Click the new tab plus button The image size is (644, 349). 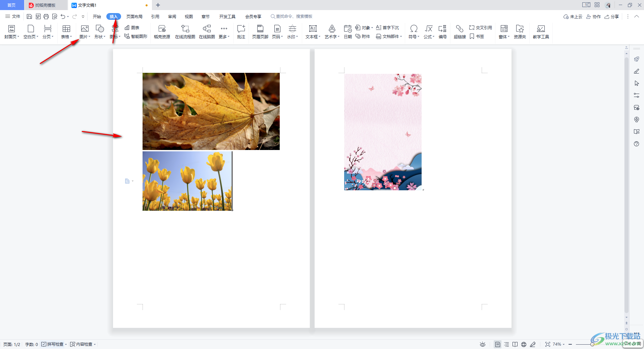click(158, 5)
